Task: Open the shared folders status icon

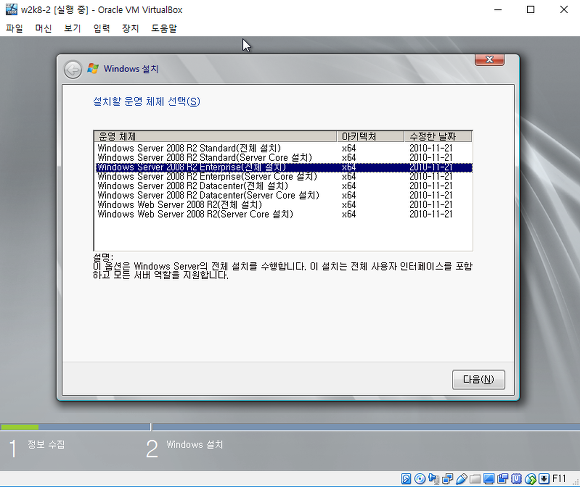Action: tap(475, 479)
